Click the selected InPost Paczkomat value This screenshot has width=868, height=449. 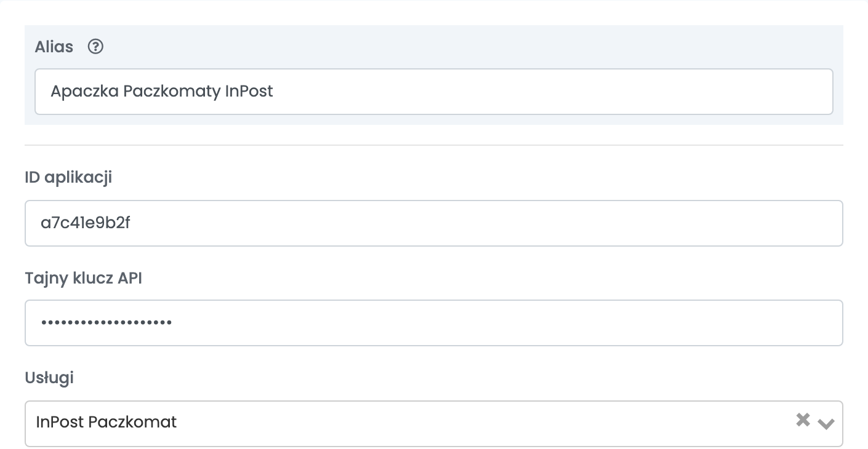pyautogui.click(x=106, y=422)
